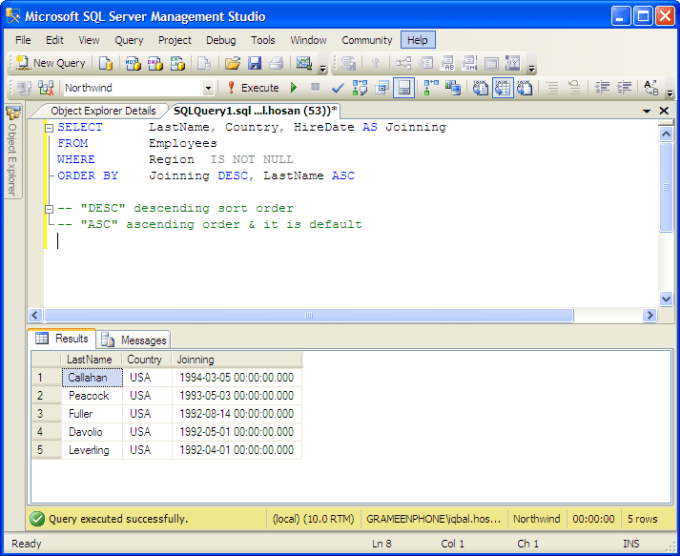
Task: Open the Edit menu
Action: 55,40
